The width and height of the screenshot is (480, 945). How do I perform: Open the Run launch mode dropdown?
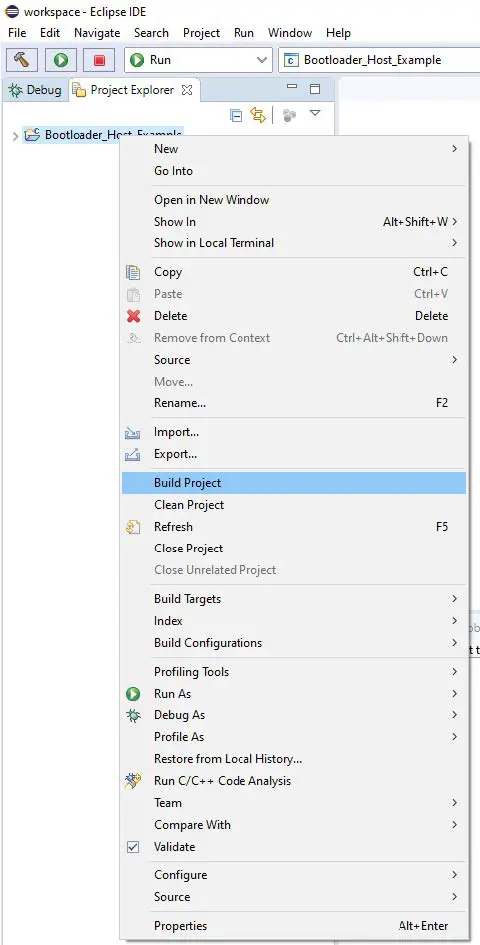[x=198, y=60]
